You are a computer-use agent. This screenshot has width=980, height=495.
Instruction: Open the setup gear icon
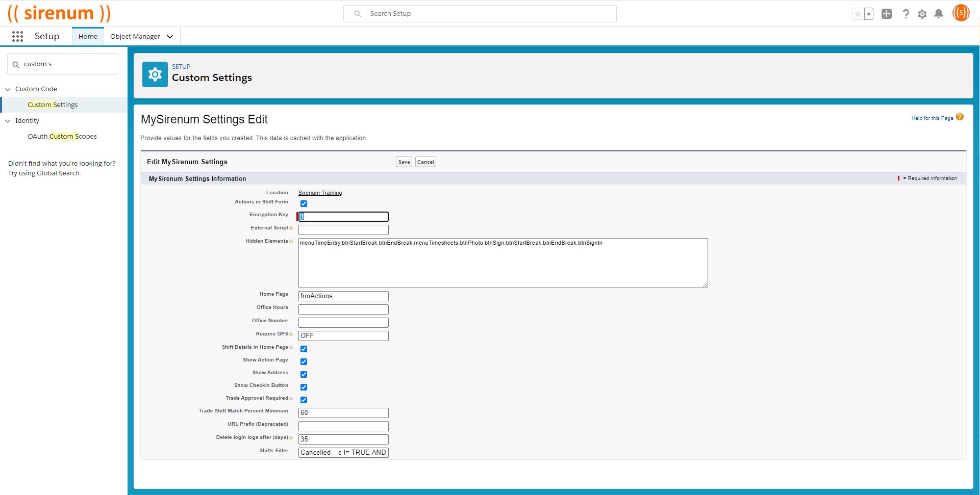tap(922, 14)
